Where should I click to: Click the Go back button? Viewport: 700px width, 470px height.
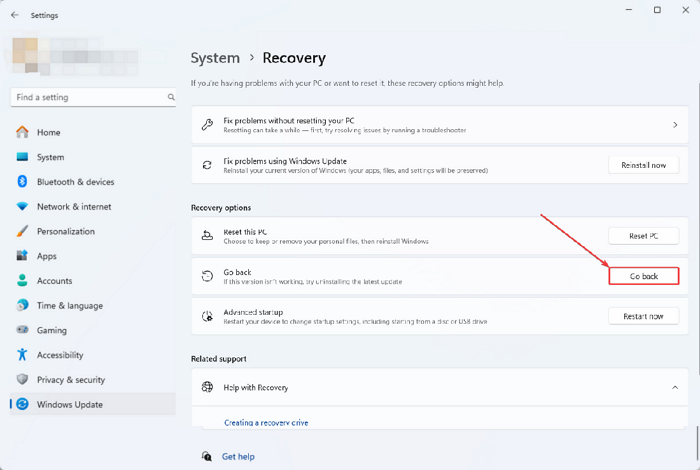click(643, 276)
